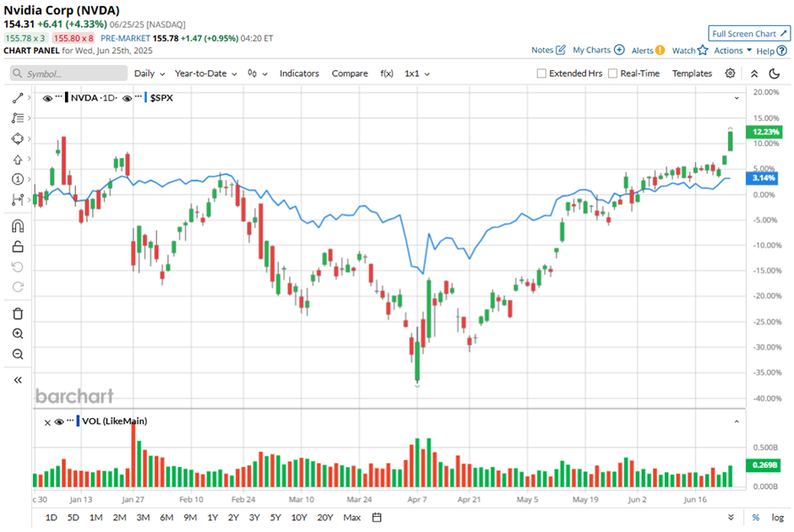Select the Max range
This screenshot has width=794, height=532.
tap(352, 518)
